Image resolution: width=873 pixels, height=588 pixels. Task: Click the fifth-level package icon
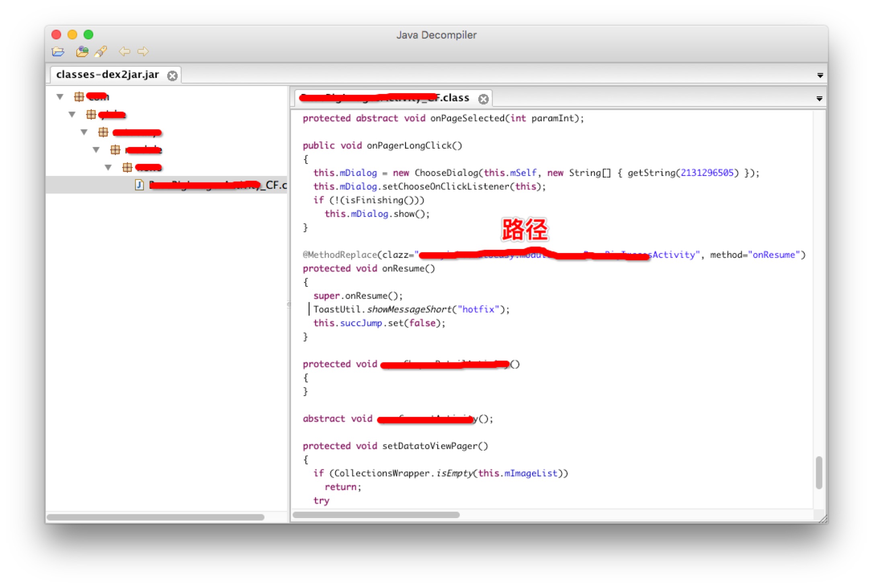127,167
